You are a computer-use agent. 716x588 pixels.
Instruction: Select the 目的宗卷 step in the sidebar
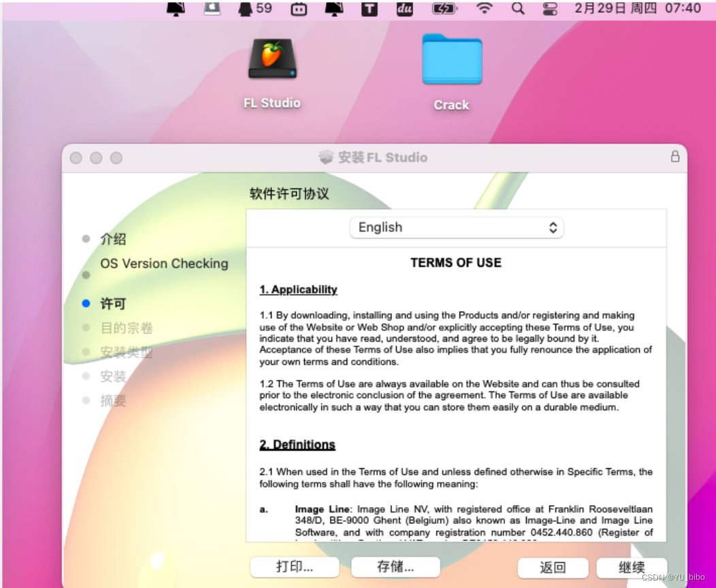(127, 328)
